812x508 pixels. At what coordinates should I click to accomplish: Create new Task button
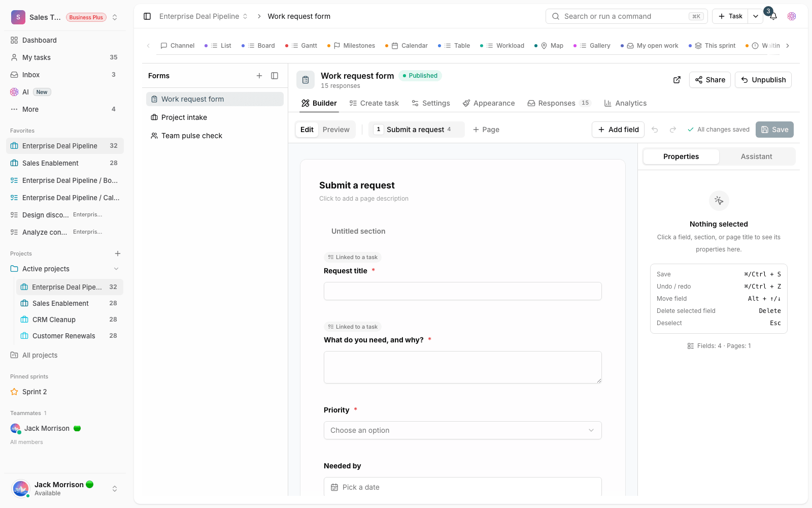tap(730, 16)
